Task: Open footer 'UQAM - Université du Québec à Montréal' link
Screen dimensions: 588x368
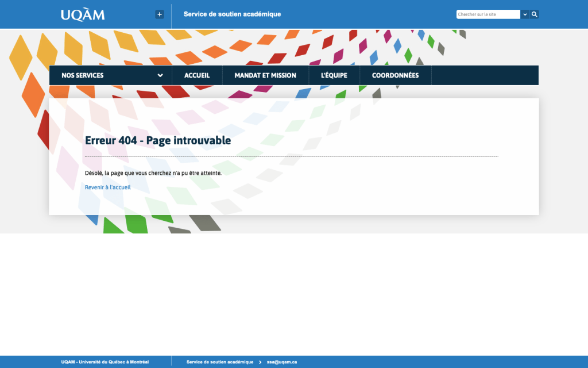Action: click(x=105, y=362)
